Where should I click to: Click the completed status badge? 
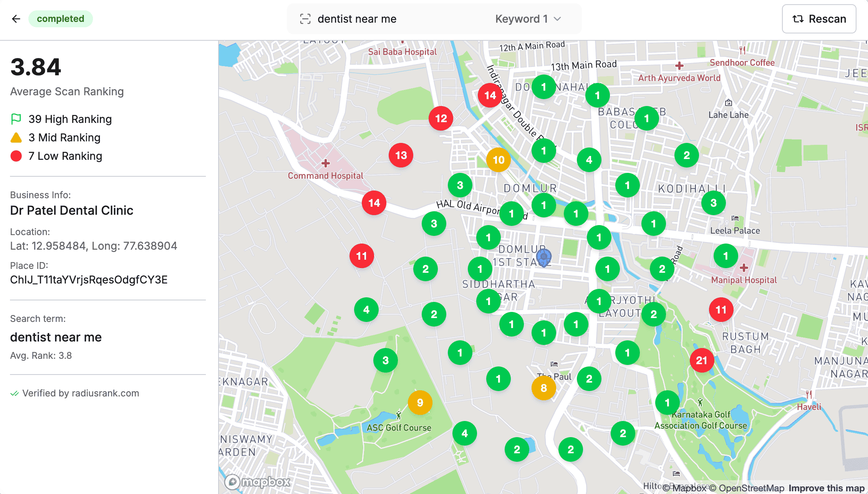point(60,19)
